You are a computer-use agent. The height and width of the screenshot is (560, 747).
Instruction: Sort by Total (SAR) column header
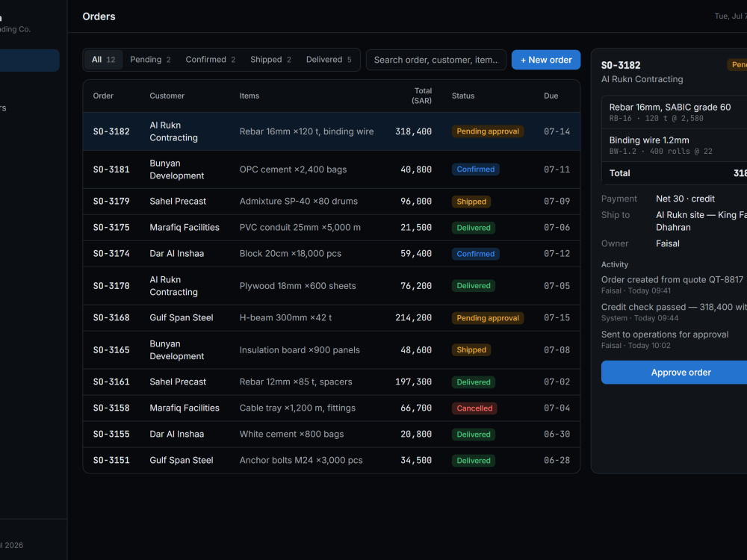click(421, 96)
